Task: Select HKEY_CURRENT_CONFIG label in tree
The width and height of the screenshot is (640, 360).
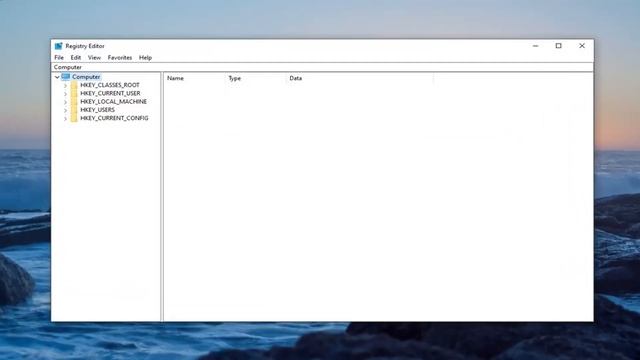Action: (x=114, y=118)
